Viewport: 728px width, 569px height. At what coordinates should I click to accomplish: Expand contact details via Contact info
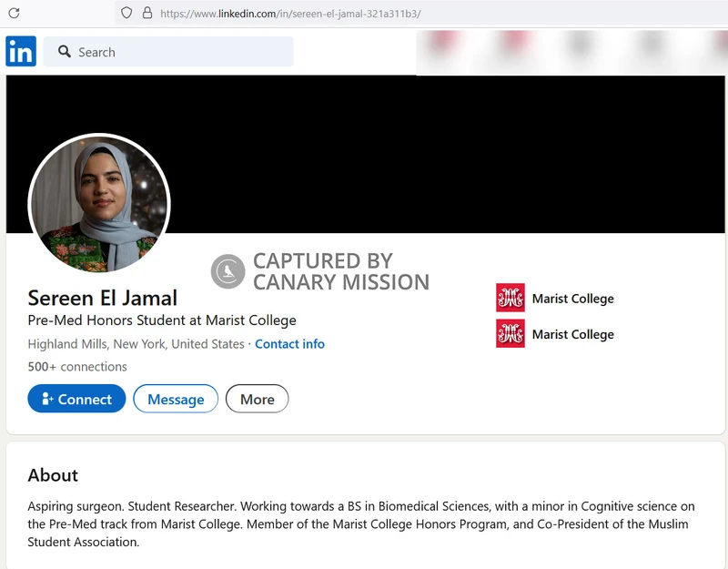(289, 344)
